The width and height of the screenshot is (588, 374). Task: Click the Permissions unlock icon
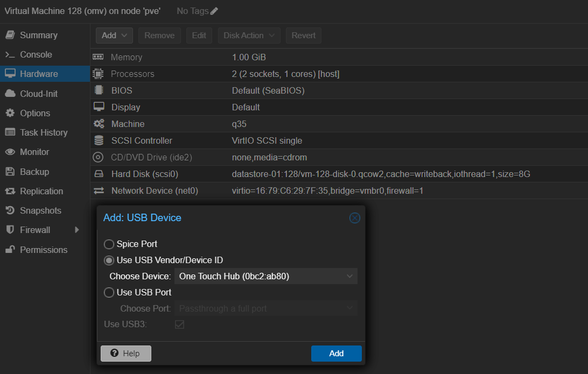coord(10,250)
